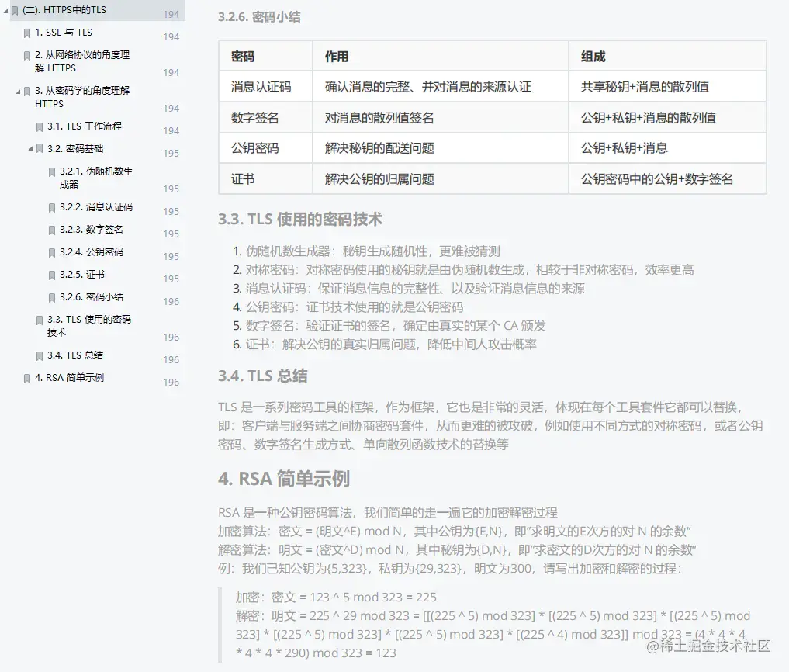This screenshot has width=789, height=672.
Task: Click the bookmark icon beside "3.1. TLS 工作流程"
Action: pyautogui.click(x=38, y=126)
